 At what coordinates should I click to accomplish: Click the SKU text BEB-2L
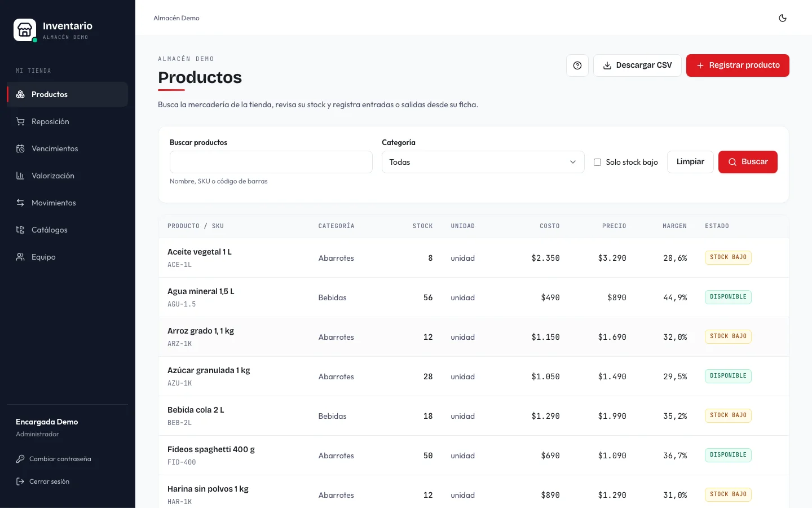pyautogui.click(x=179, y=423)
